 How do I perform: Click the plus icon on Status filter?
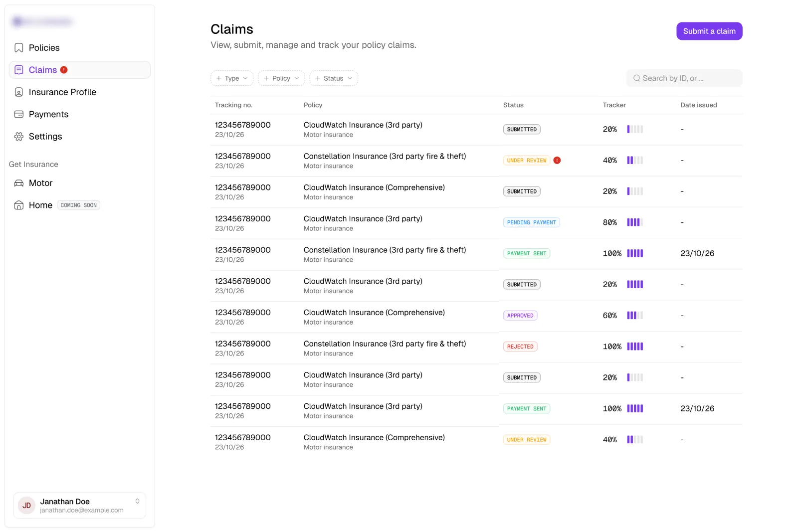(318, 78)
